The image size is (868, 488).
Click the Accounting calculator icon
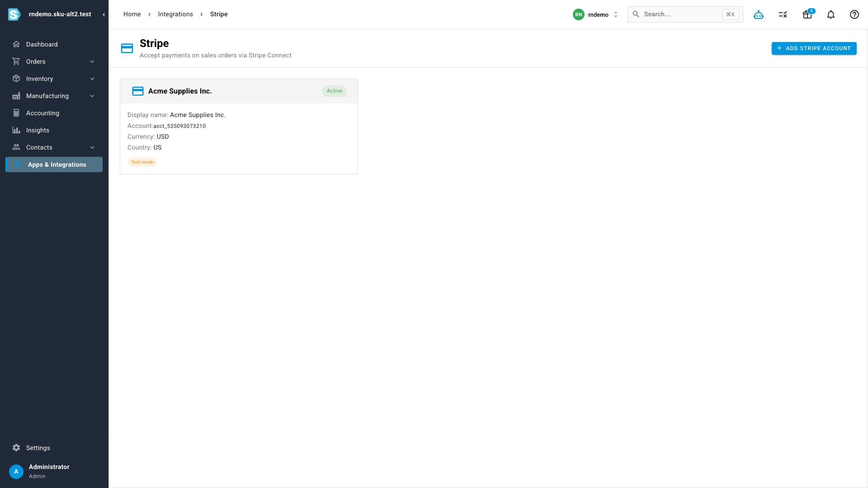pyautogui.click(x=16, y=113)
